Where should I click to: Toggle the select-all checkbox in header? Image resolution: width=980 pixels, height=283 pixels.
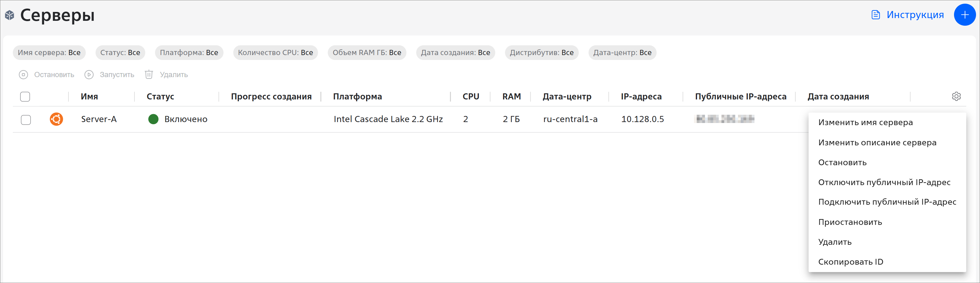click(25, 97)
